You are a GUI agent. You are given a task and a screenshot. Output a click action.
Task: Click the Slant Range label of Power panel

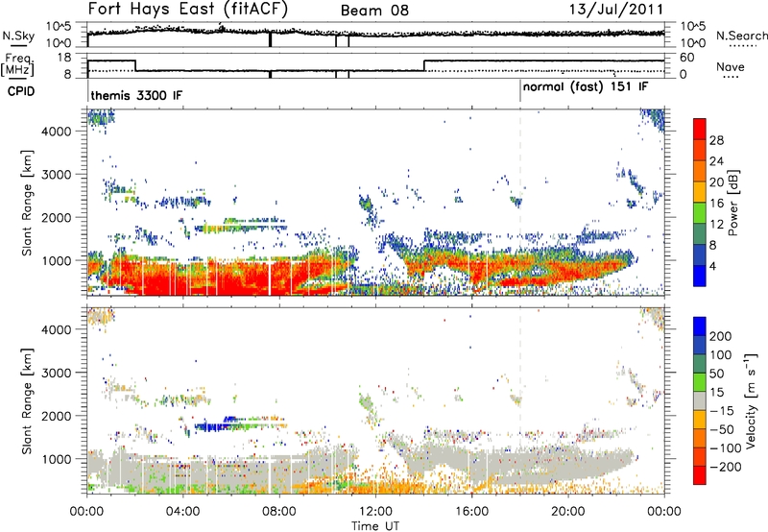coord(27,203)
